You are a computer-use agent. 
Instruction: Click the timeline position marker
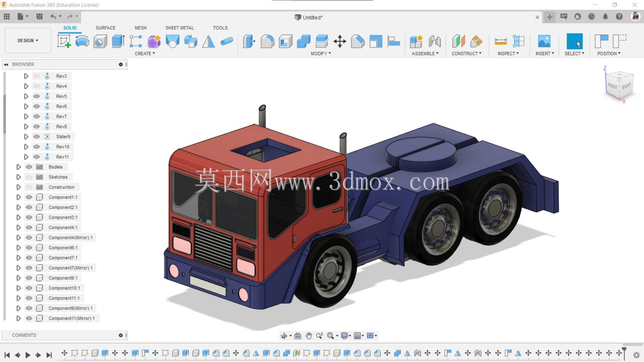click(x=624, y=353)
